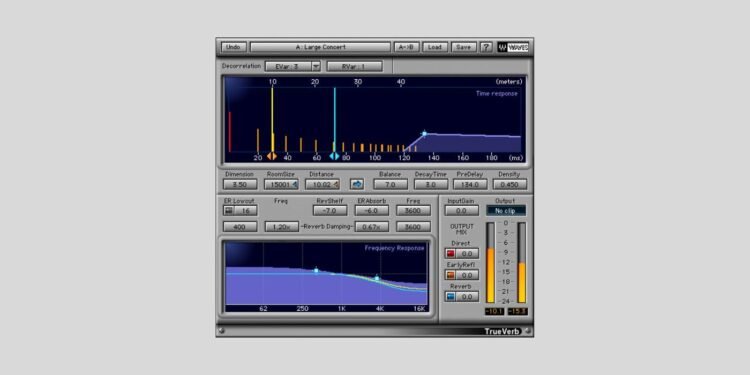This screenshot has width=750, height=375.
Task: Click the high damping frequency 3600 in lower row
Action: [413, 227]
